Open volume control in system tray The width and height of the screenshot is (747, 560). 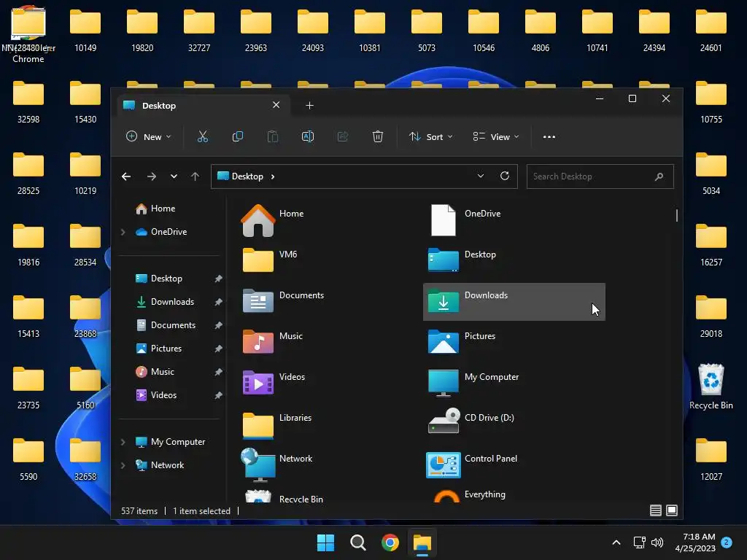(x=657, y=542)
